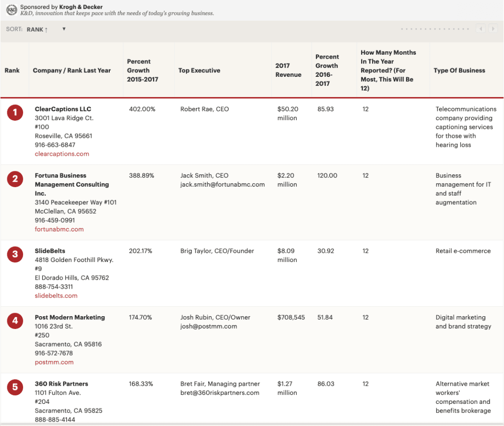This screenshot has height=426, width=504.
Task: Open the Sort dropdown arrow
Action: [x=64, y=29]
